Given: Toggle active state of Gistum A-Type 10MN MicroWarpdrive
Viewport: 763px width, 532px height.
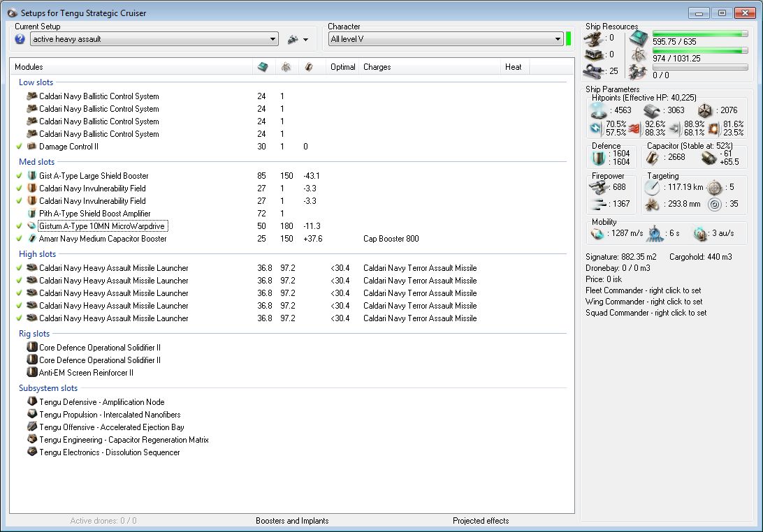Looking at the screenshot, I should click(19, 226).
